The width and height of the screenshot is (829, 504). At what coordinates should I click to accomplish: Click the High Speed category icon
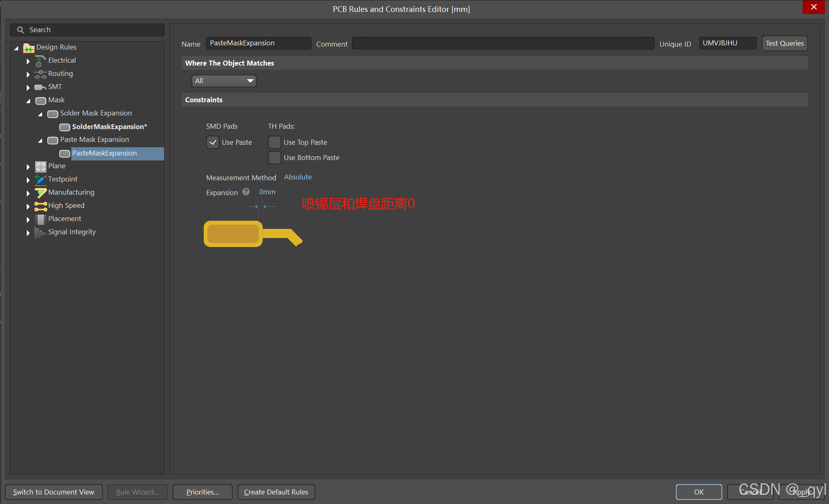click(x=40, y=206)
